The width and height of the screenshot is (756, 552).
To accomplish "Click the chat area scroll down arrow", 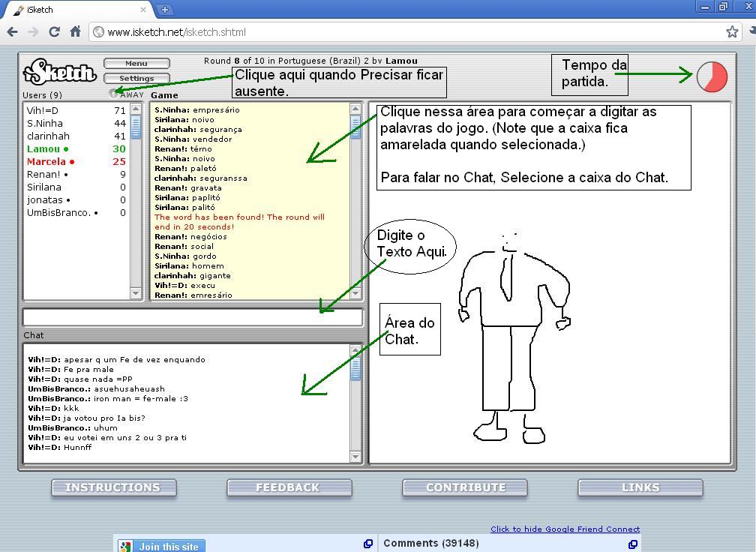I will (x=355, y=456).
